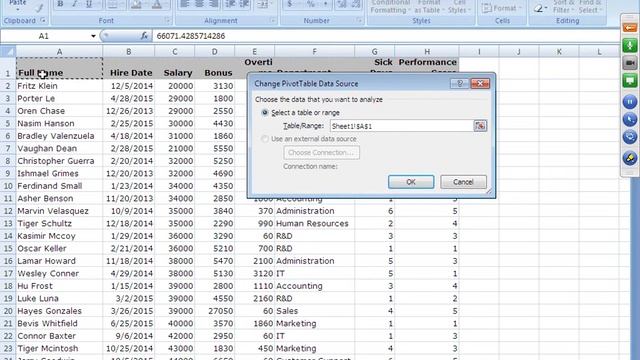The image size is (640, 360).
Task: Click cell 'Fritz Klein'
Action: click(x=59, y=86)
